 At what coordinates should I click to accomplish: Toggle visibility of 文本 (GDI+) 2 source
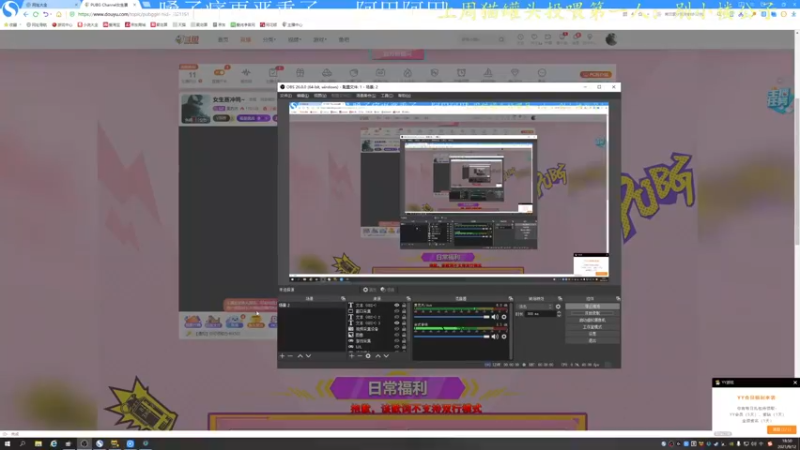coord(396,317)
